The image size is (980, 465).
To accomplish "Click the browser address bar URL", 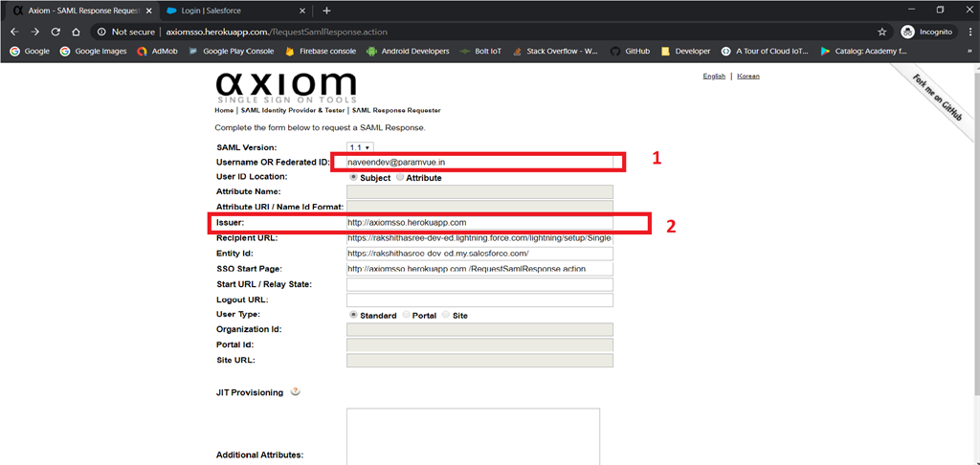I will point(278,32).
